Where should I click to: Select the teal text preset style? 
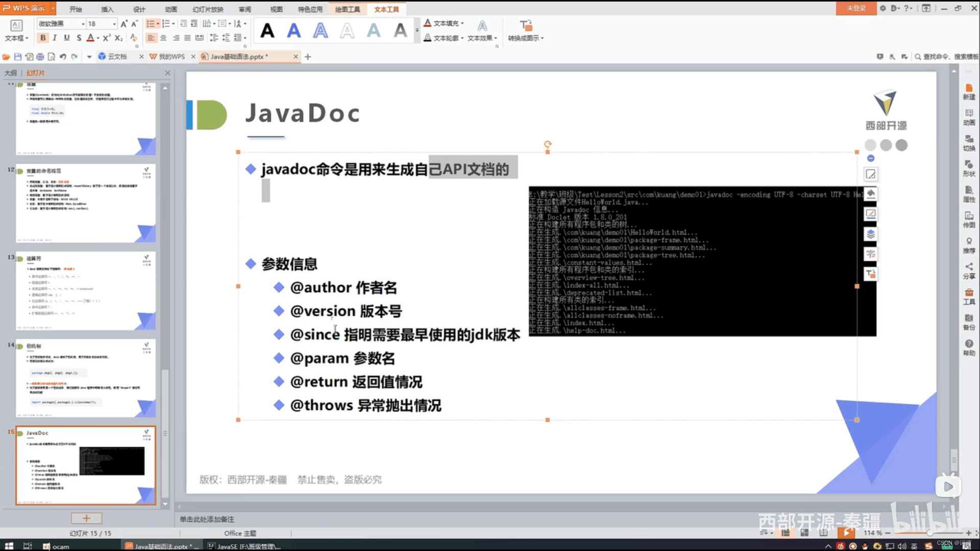tap(374, 31)
